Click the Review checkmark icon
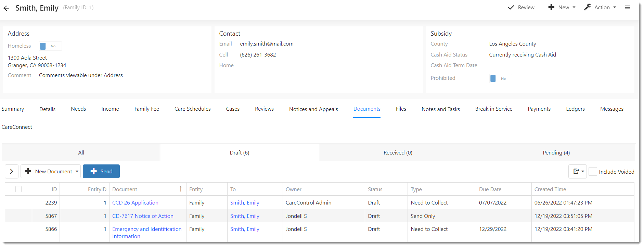This screenshot has height=247, width=644. pyautogui.click(x=511, y=8)
